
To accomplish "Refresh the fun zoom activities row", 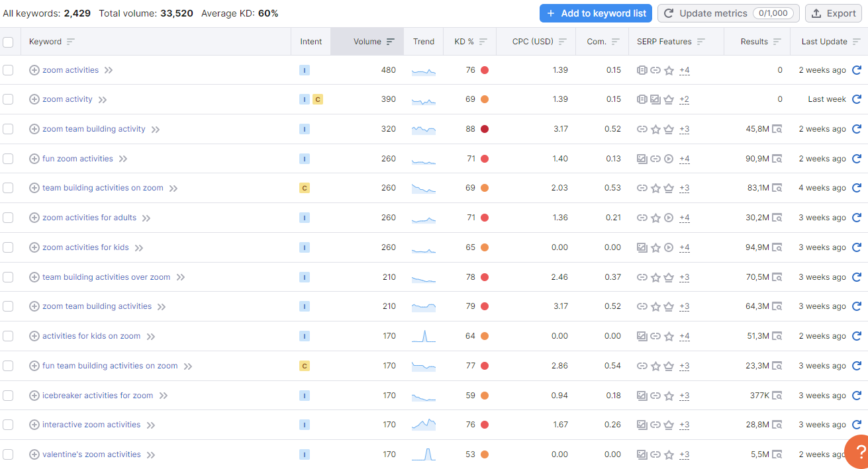I will (856, 159).
